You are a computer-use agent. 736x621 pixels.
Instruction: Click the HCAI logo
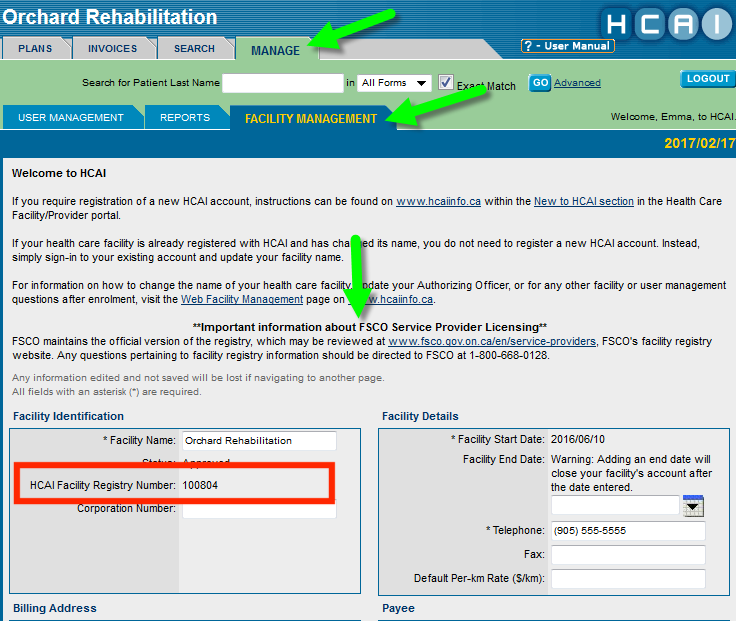point(666,25)
